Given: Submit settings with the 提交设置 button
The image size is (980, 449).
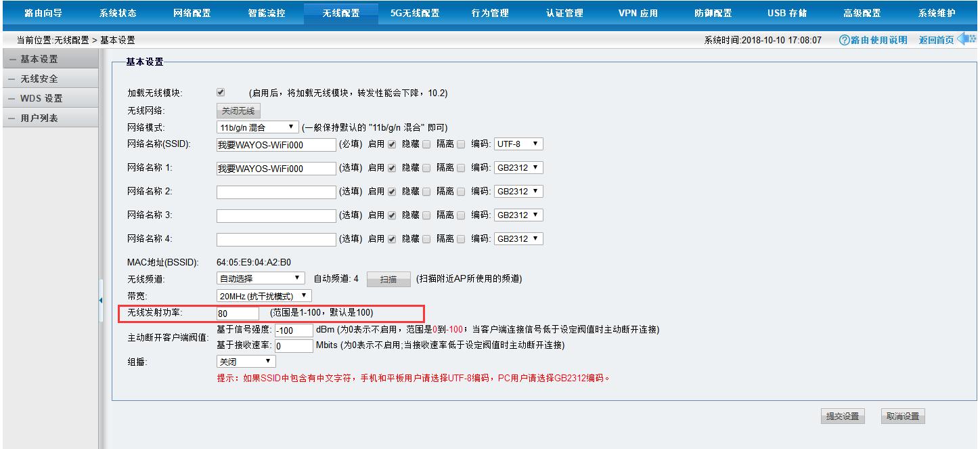Looking at the screenshot, I should (x=841, y=416).
